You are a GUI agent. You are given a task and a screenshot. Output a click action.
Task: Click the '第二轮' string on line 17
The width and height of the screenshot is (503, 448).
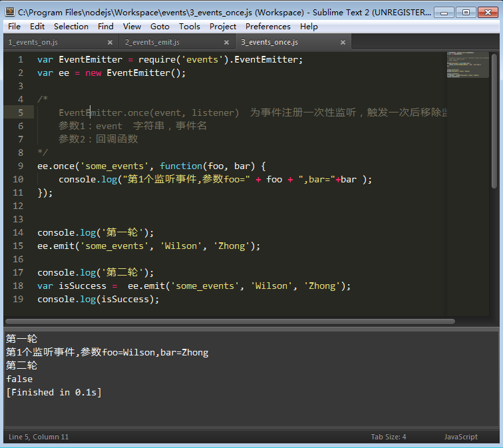122,272
